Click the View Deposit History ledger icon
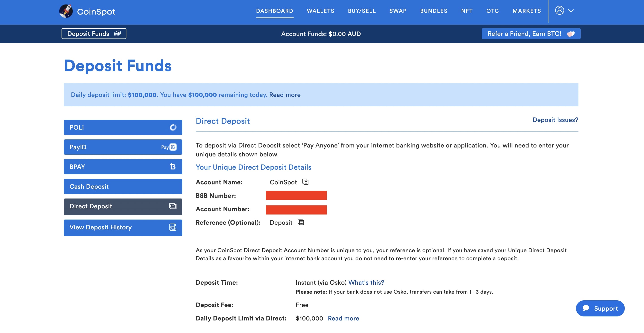The height and width of the screenshot is (333, 644). point(173,227)
